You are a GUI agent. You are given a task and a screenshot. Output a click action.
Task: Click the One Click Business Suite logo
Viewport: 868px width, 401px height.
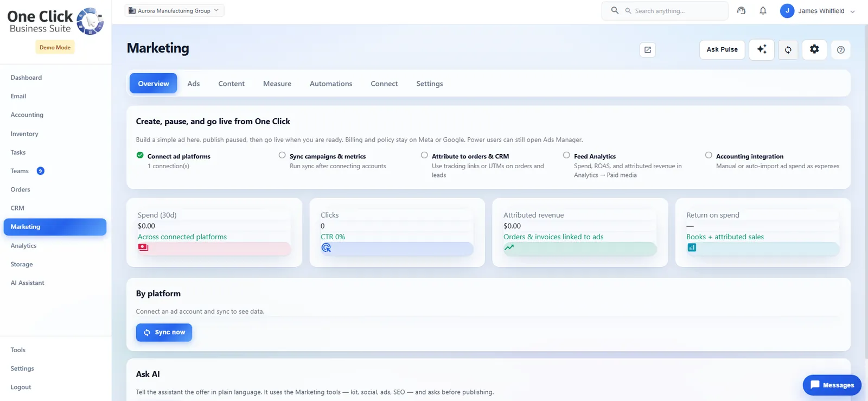coord(55,22)
